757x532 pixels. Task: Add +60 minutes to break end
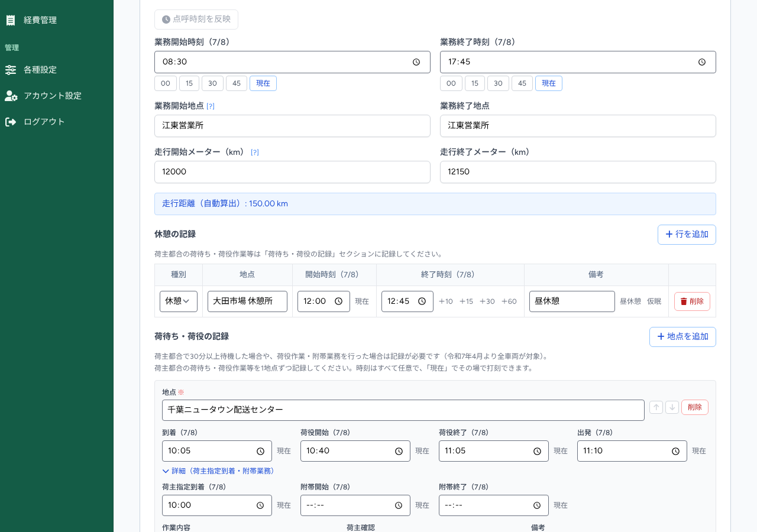(509, 301)
